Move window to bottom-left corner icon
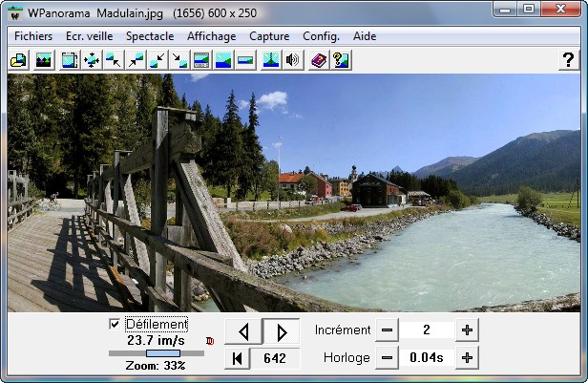Image resolution: width=588 pixels, height=383 pixels. (x=157, y=60)
